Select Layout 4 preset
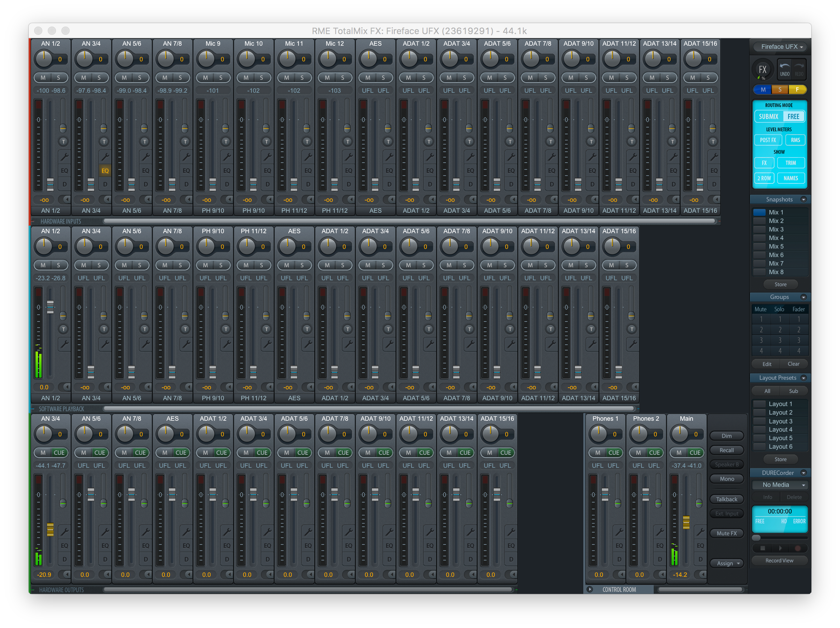This screenshot has height=628, width=840. 780,430
